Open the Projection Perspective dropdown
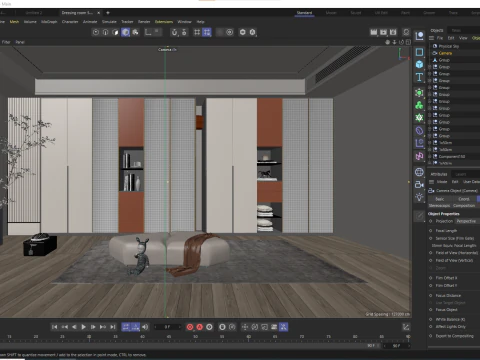The height and width of the screenshot is (360, 480). coord(468,221)
